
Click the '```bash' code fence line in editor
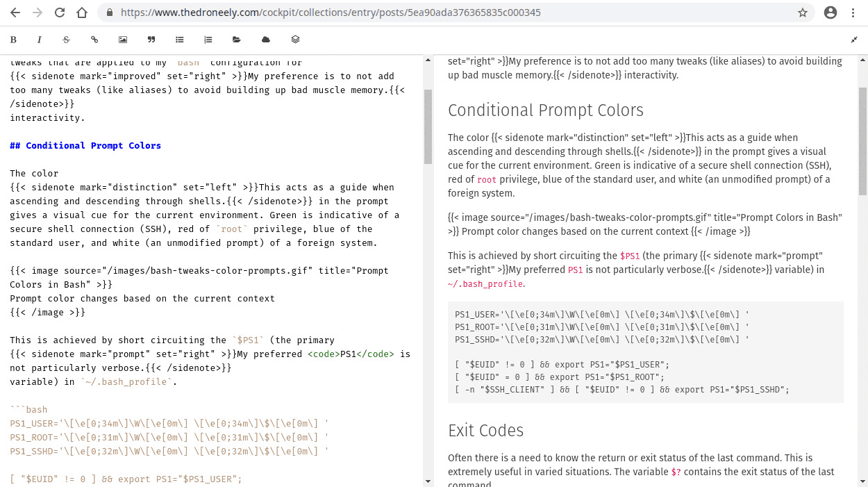28,409
